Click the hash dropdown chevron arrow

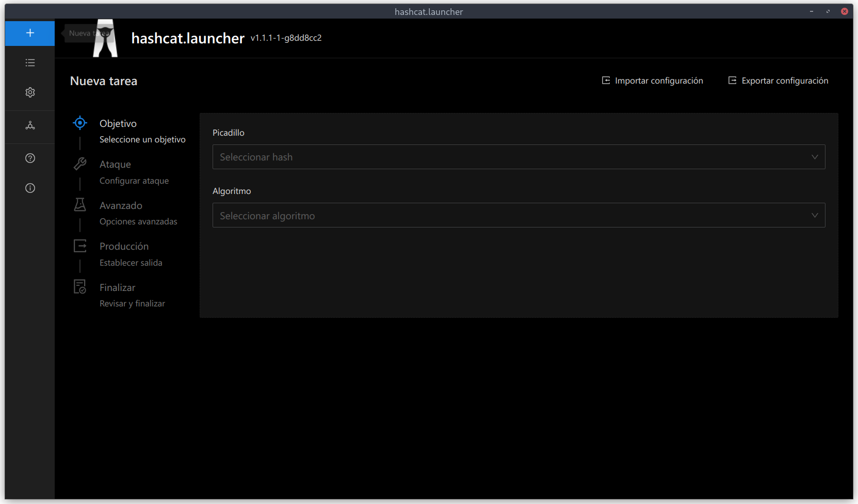815,157
